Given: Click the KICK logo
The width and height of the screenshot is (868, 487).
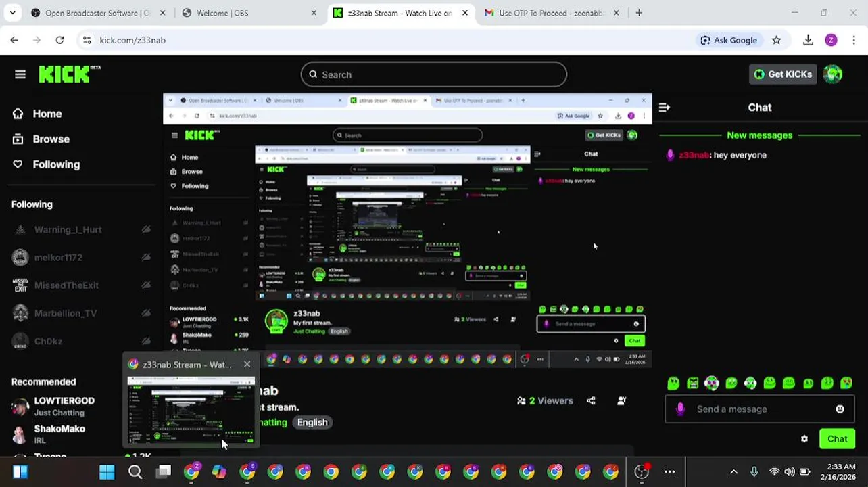Looking at the screenshot, I should tap(69, 74).
